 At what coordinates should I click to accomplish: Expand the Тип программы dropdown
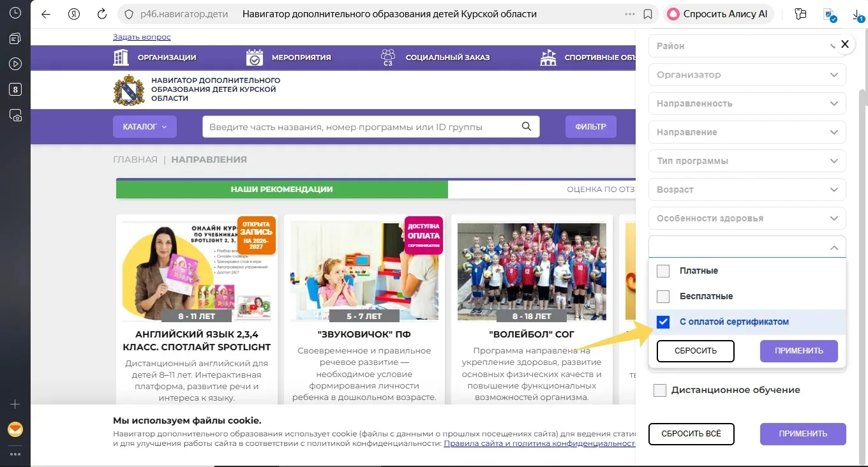[x=747, y=161]
